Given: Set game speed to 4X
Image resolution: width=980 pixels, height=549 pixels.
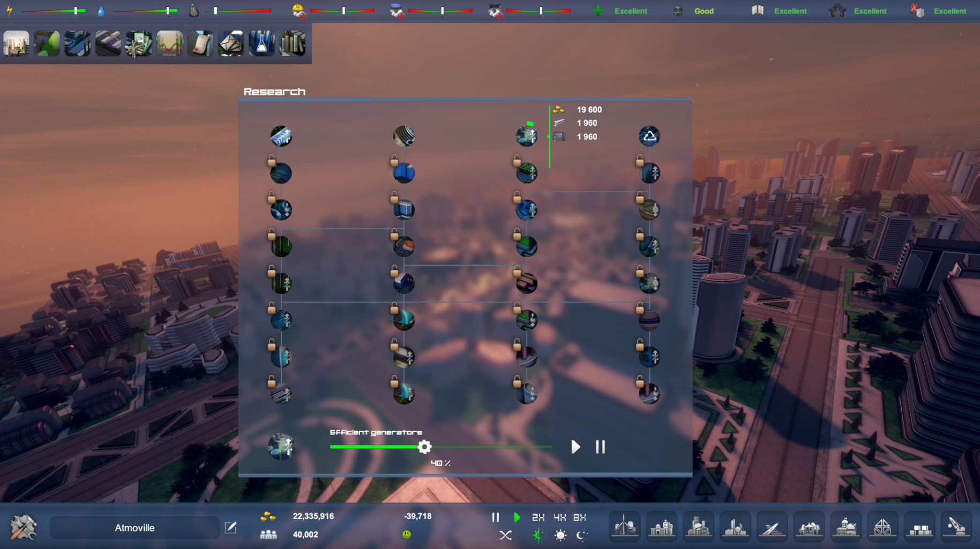Looking at the screenshot, I should coord(559,517).
